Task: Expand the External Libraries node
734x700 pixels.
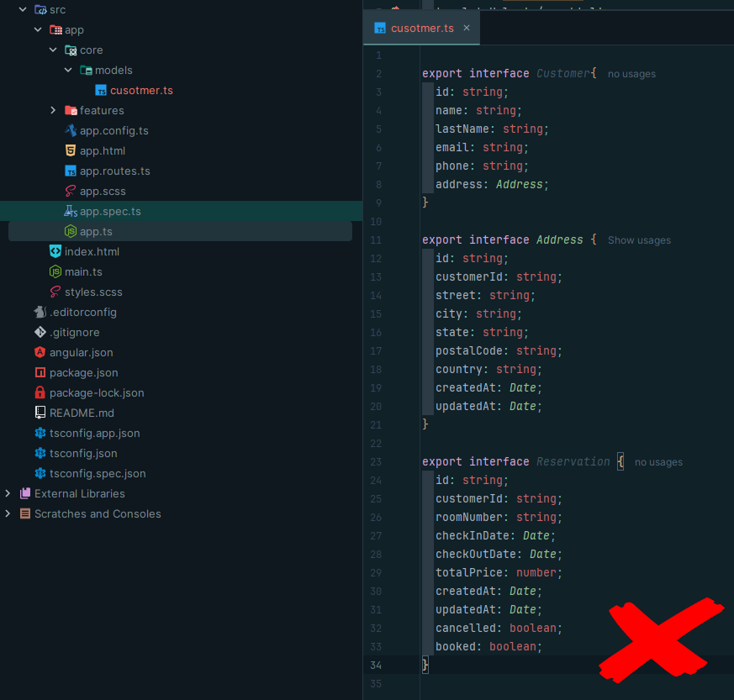Action: [x=8, y=493]
